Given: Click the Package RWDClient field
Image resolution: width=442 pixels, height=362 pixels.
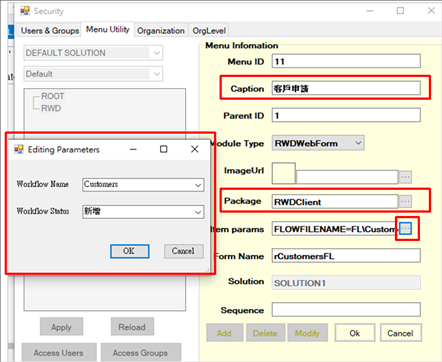Looking at the screenshot, I should [x=335, y=202].
